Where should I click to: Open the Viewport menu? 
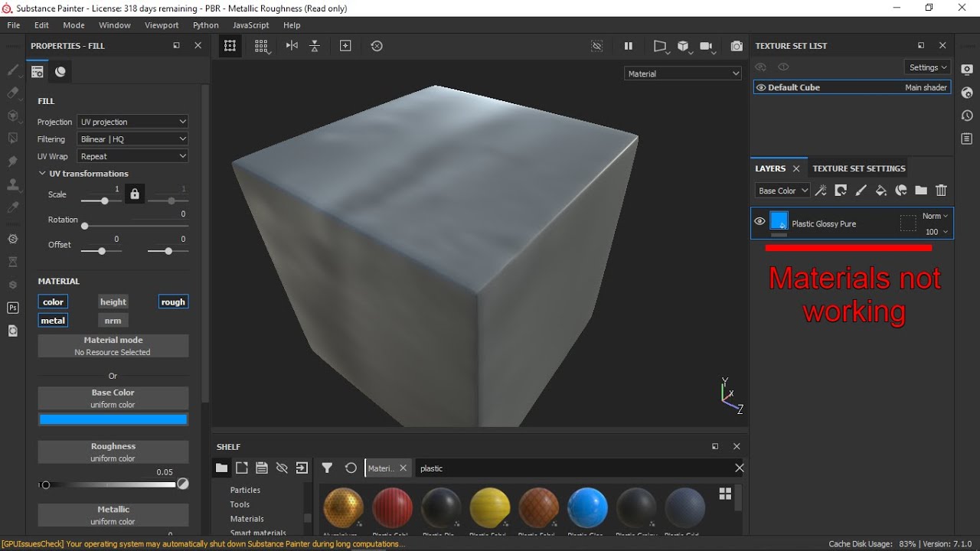tap(162, 25)
